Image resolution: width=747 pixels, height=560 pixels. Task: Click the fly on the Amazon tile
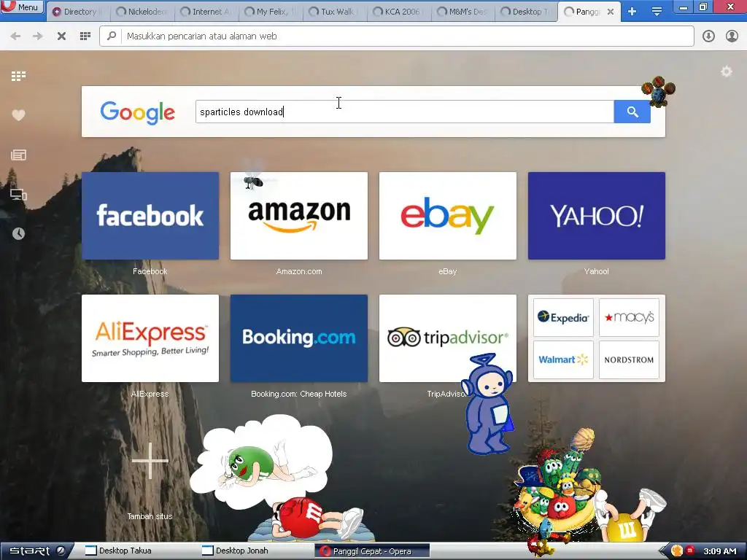pyautogui.click(x=254, y=180)
